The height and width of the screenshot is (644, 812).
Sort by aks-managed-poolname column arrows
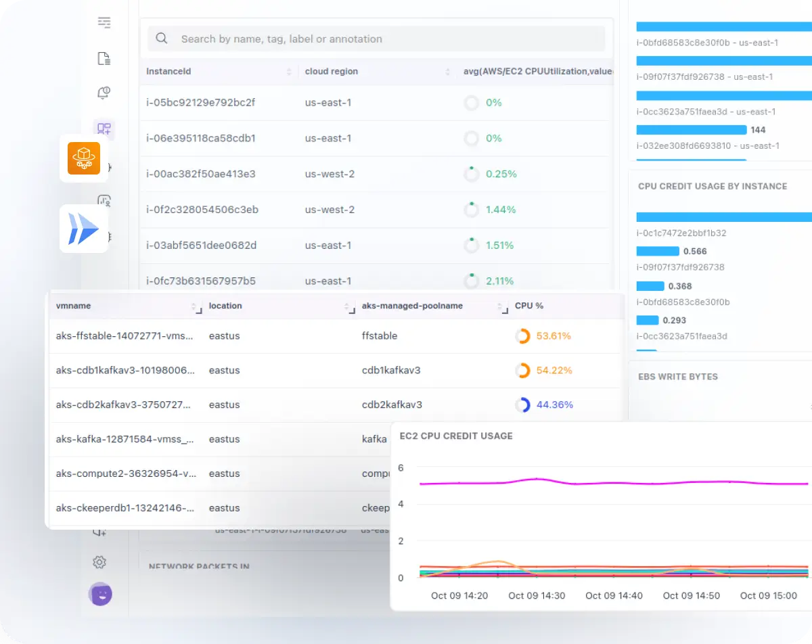click(x=501, y=306)
